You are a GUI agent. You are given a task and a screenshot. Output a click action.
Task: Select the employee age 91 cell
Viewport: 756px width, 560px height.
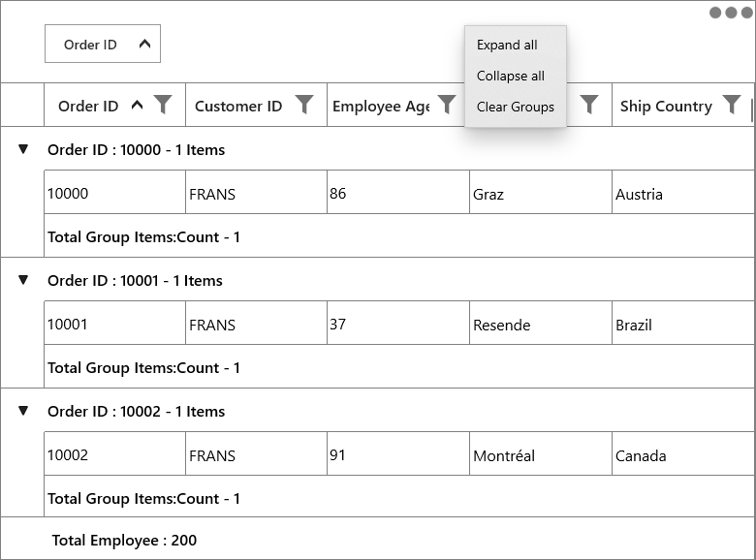click(x=398, y=453)
